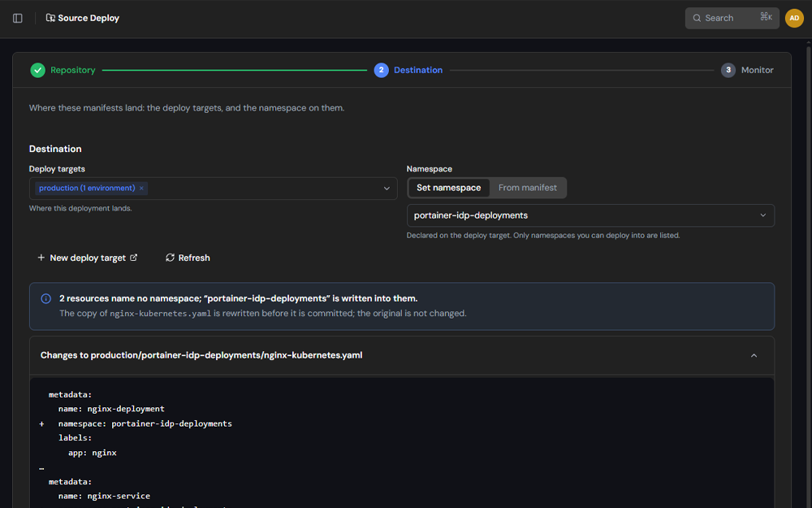Select the Destination step label
This screenshot has width=812, height=508.
418,70
